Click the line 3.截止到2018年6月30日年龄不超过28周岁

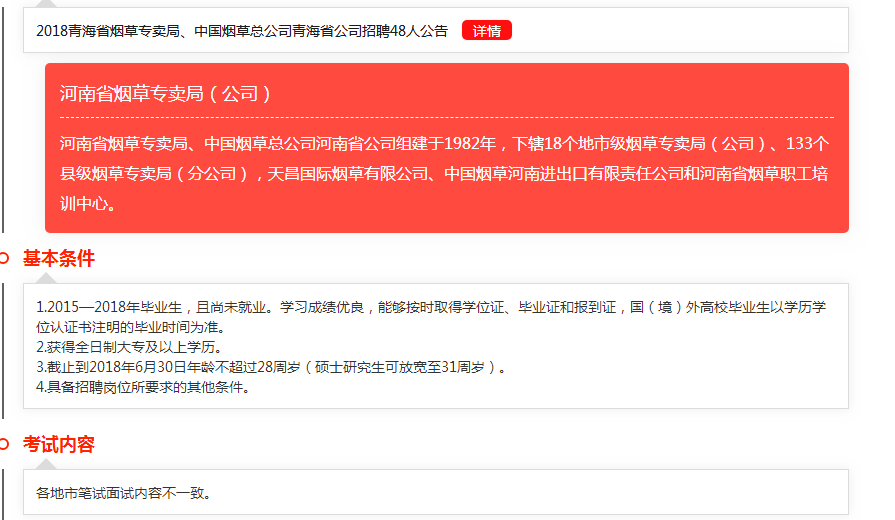point(271,367)
